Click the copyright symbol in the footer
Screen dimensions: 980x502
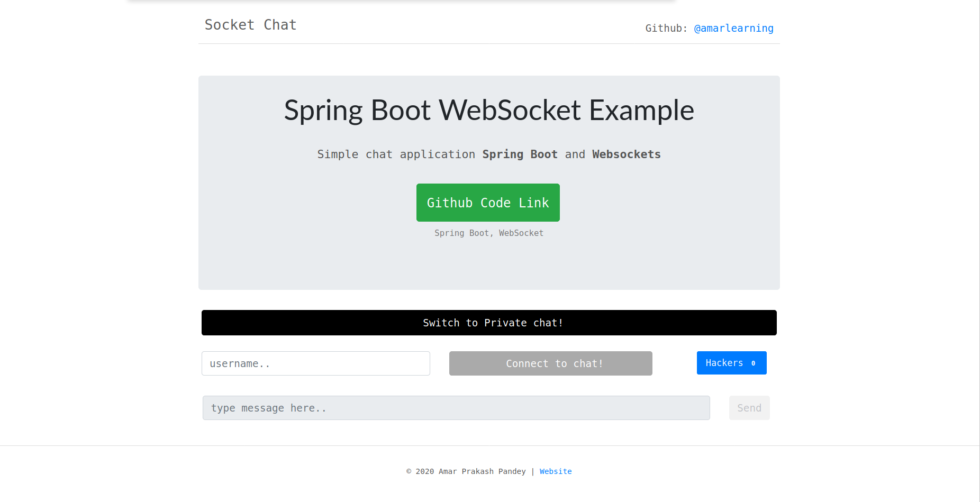pos(409,471)
